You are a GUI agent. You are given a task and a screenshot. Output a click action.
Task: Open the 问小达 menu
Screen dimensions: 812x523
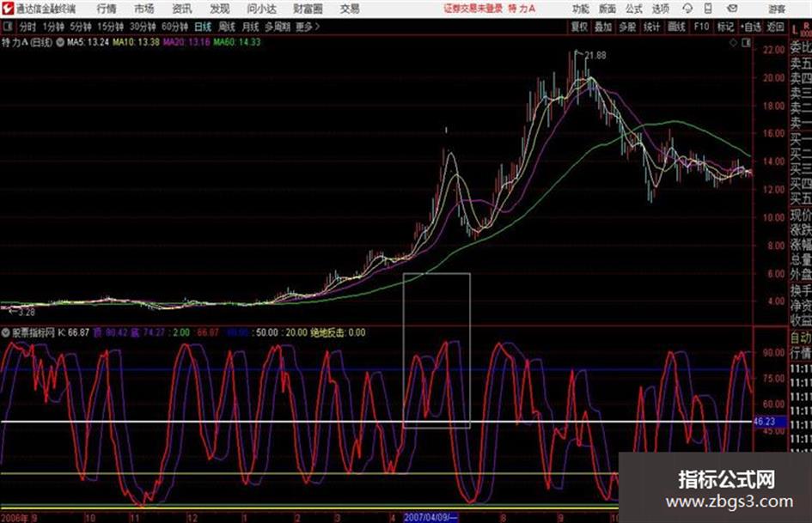click(x=261, y=9)
